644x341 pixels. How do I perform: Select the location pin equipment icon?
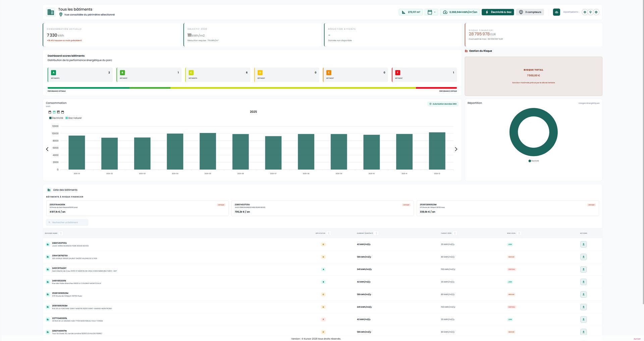point(591,12)
